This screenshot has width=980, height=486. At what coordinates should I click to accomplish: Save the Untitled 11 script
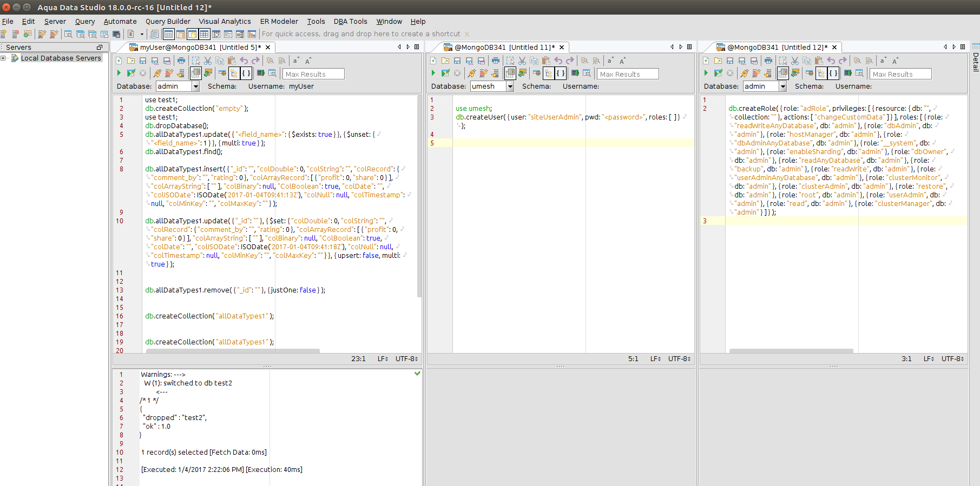click(x=457, y=61)
